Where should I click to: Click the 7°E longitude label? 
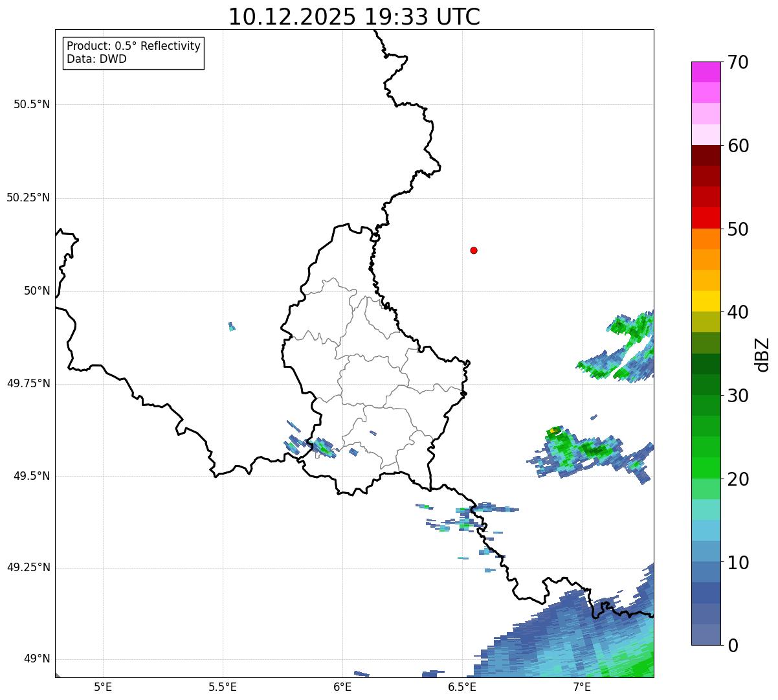582,687
